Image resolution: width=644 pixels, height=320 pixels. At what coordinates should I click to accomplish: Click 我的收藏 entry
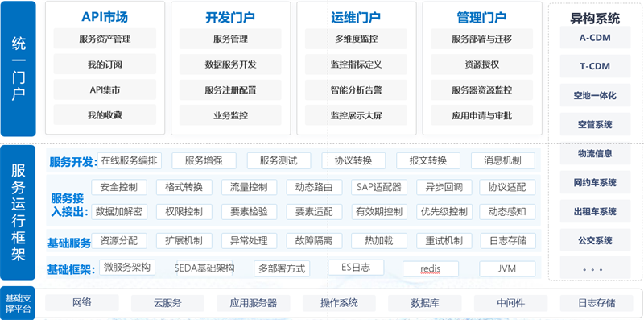tap(105, 115)
